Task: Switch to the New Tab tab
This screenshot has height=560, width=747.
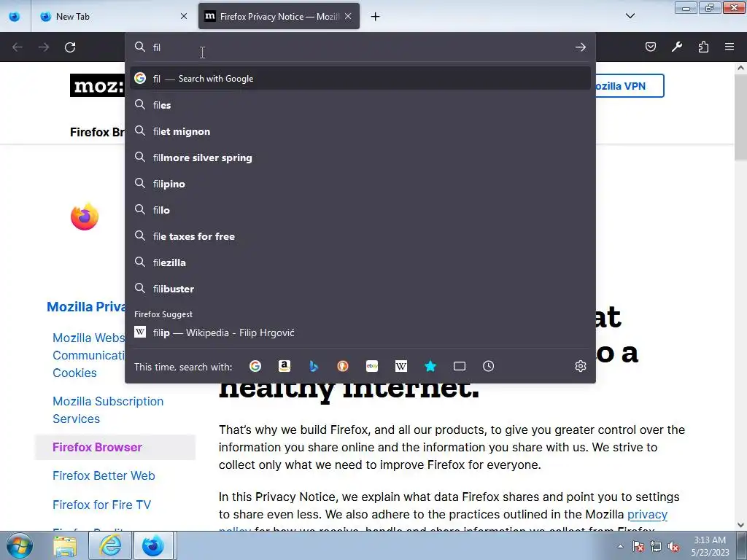Action: 113,17
